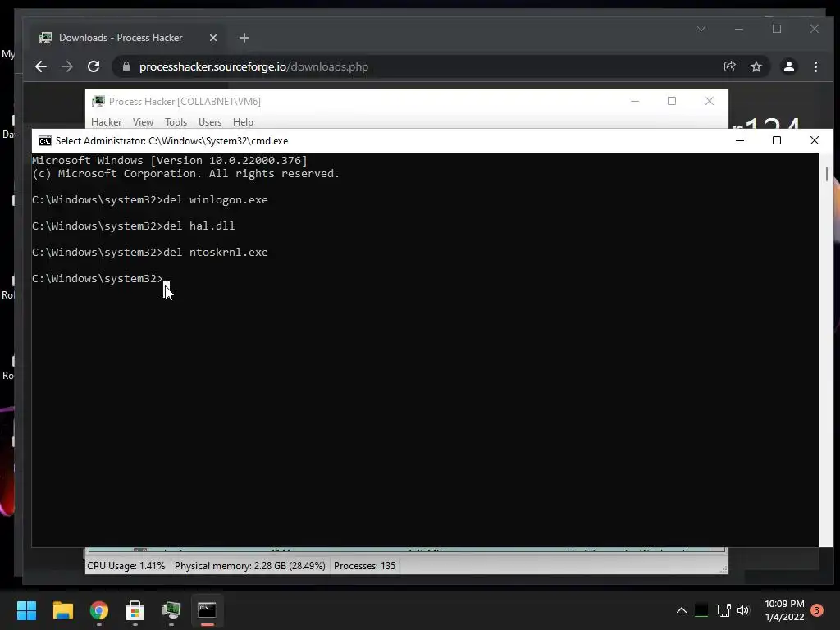Click the Microsoft Corporation copyright line
Viewport: 840px width, 630px height.
click(186, 174)
